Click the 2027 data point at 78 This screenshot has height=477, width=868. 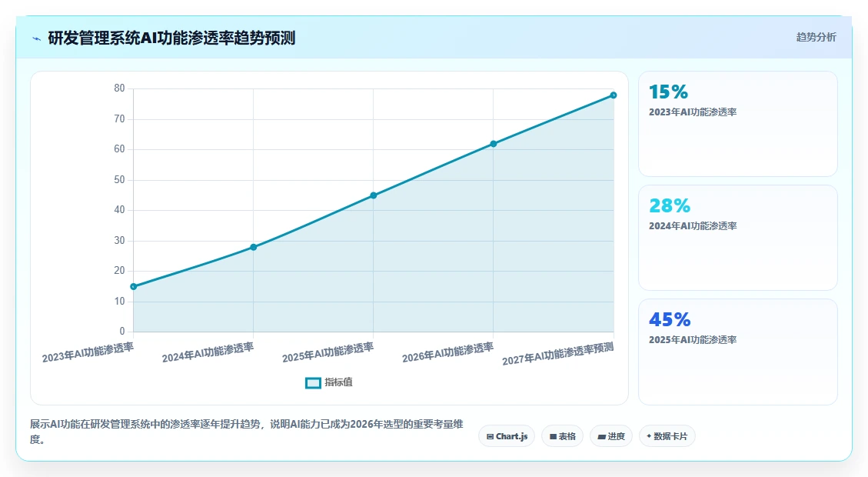[x=614, y=95]
